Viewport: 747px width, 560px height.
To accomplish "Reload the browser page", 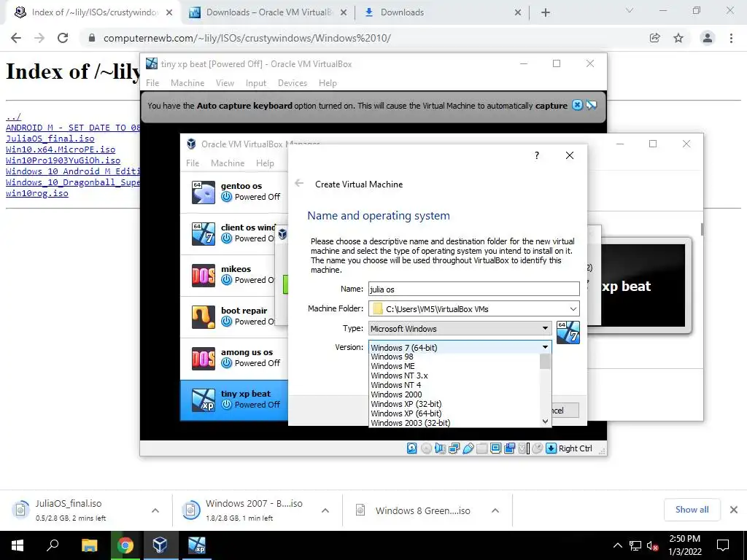I will click(x=63, y=38).
